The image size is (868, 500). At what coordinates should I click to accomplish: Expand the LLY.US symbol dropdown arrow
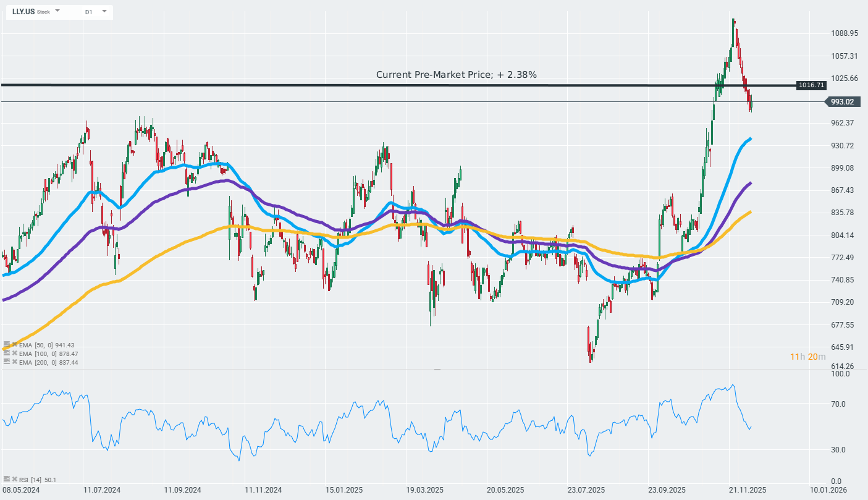click(57, 11)
